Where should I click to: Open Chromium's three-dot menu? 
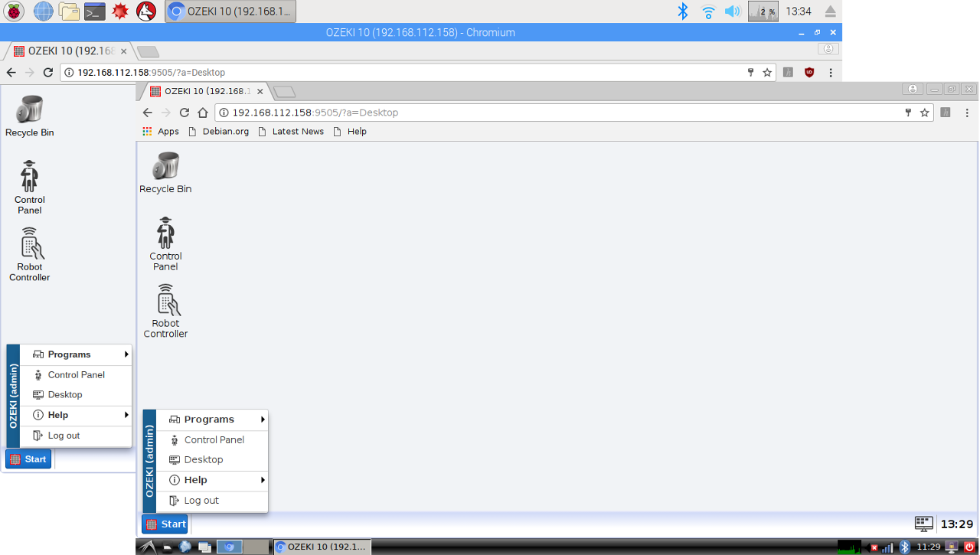coord(967,112)
